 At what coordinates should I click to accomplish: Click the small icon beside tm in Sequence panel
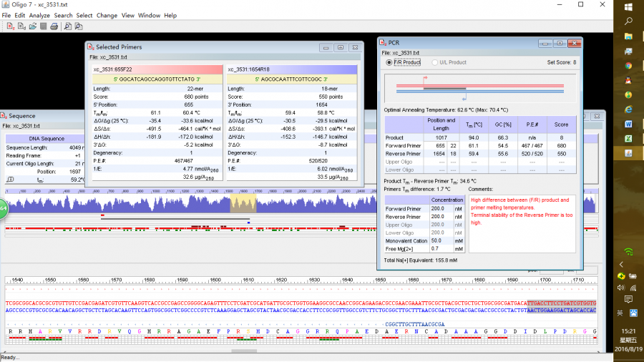[x=10, y=180]
